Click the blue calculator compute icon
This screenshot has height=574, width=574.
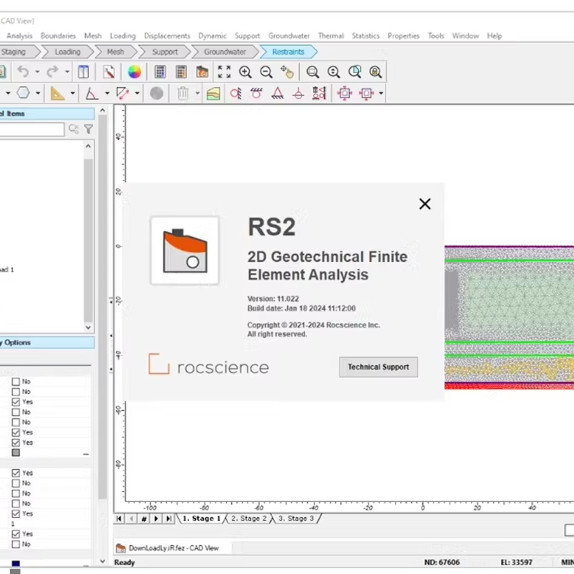tap(160, 72)
